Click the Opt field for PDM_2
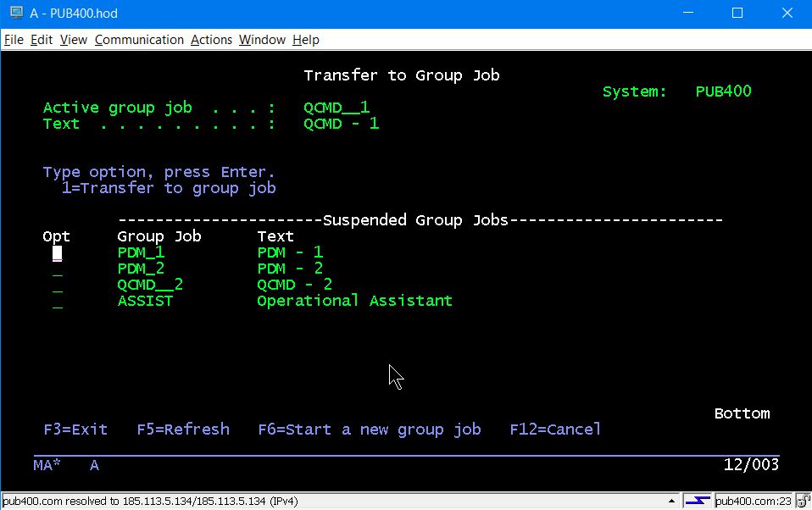 (57, 269)
